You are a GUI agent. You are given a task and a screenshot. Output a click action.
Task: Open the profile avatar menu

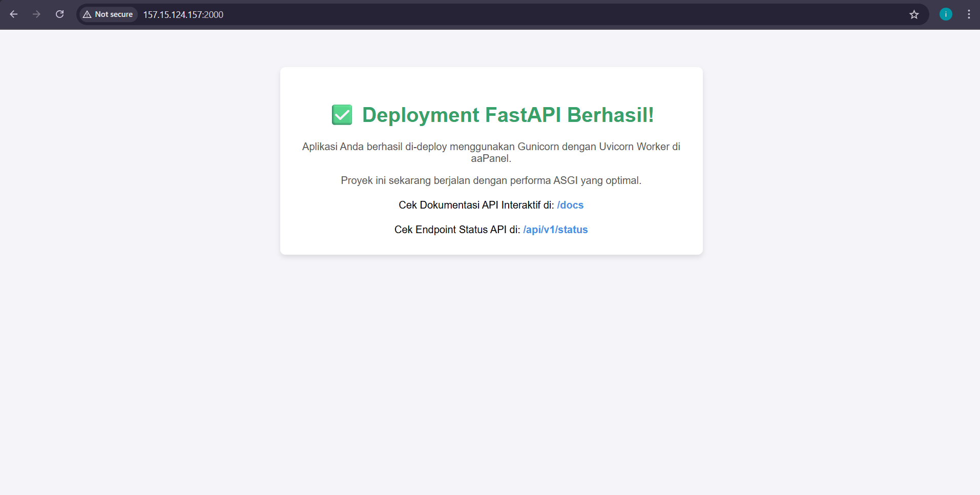[x=946, y=14]
